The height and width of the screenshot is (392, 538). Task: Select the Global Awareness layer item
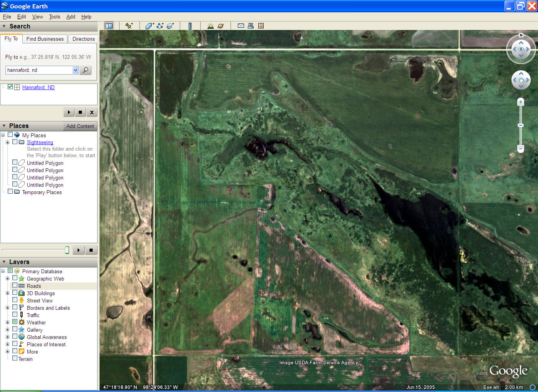click(46, 337)
